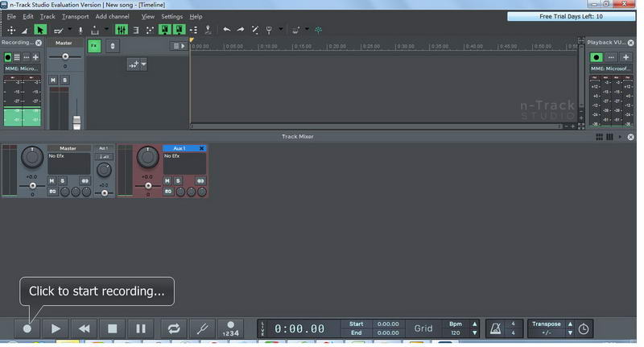Image resolution: width=644 pixels, height=347 pixels.
Task: Click the Master pan knob in mixer
Action: tap(32, 157)
